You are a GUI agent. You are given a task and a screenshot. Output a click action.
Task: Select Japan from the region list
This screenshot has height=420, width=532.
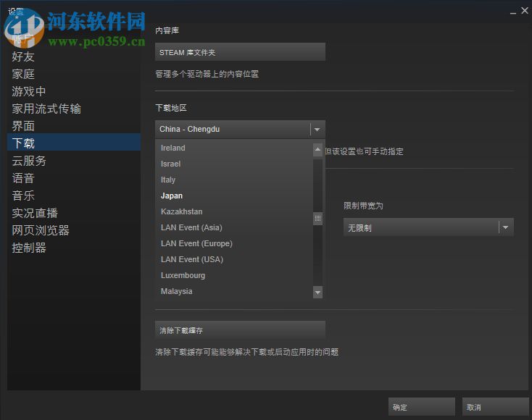[x=234, y=196]
